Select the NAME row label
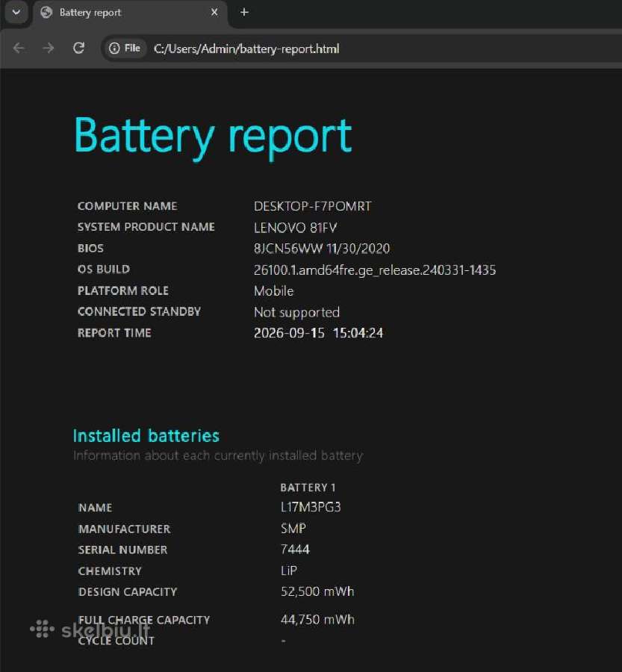This screenshot has height=672, width=622. pos(95,508)
